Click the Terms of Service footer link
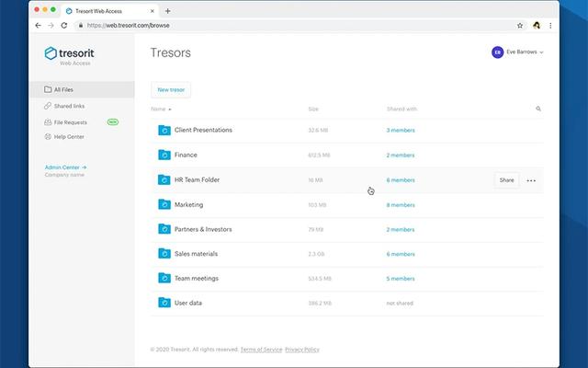 click(x=261, y=350)
